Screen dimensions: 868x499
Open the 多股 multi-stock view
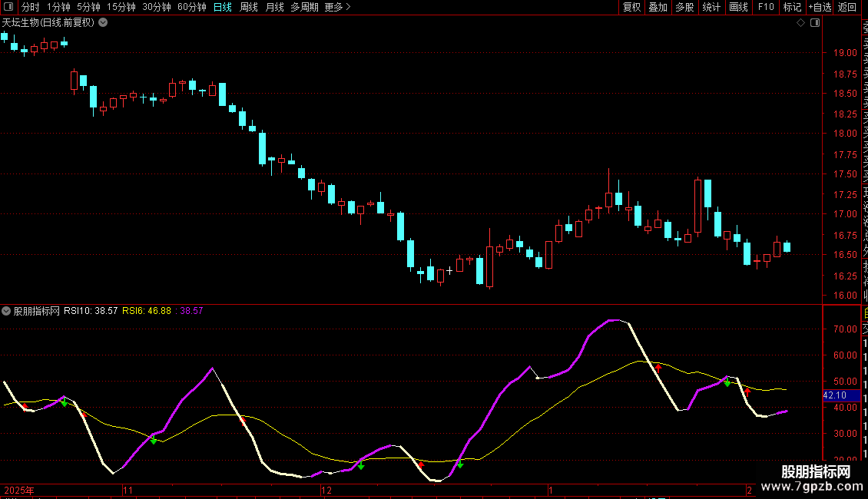(x=684, y=7)
